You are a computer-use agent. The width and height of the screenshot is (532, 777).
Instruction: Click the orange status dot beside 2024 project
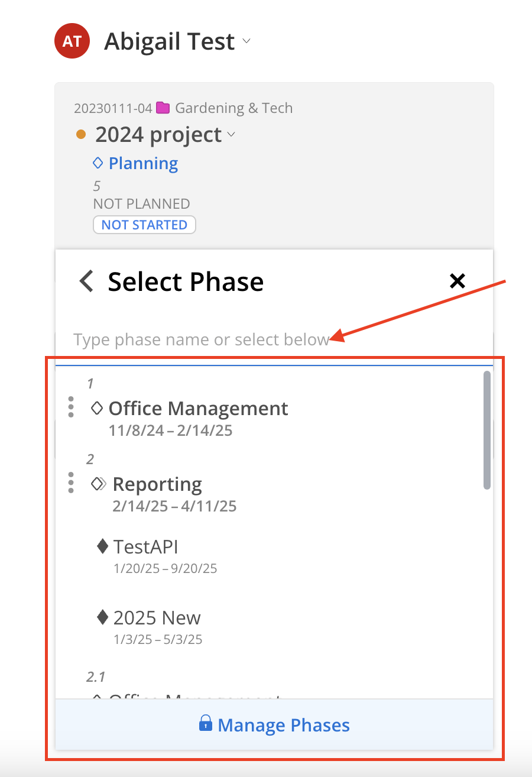81,135
